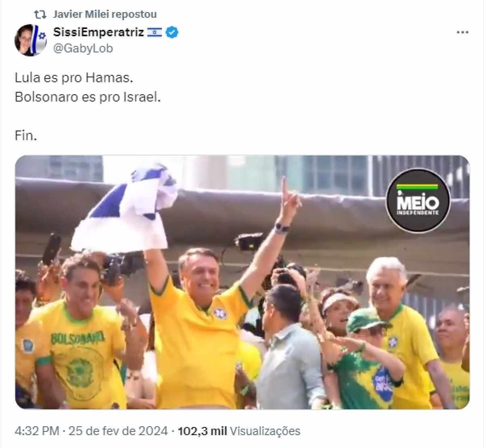Click the MEIO Independente logo watermark
The height and width of the screenshot is (448, 484).
coord(417,201)
